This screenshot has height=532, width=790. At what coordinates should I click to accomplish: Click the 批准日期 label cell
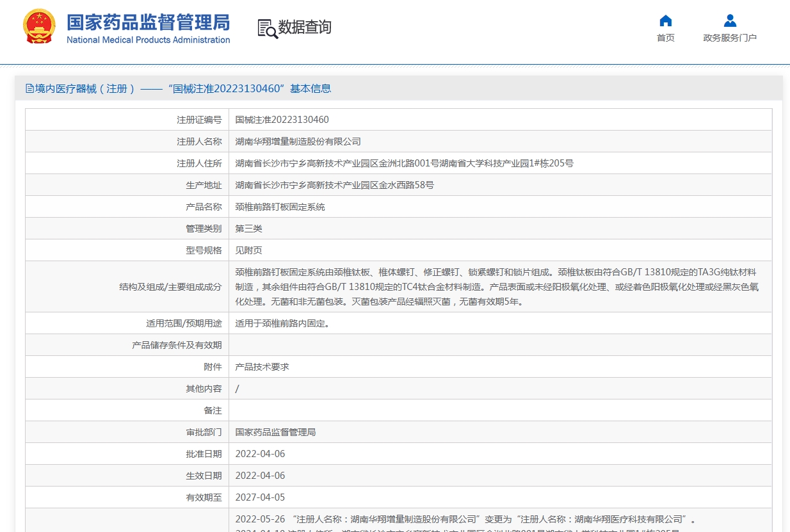click(x=127, y=454)
